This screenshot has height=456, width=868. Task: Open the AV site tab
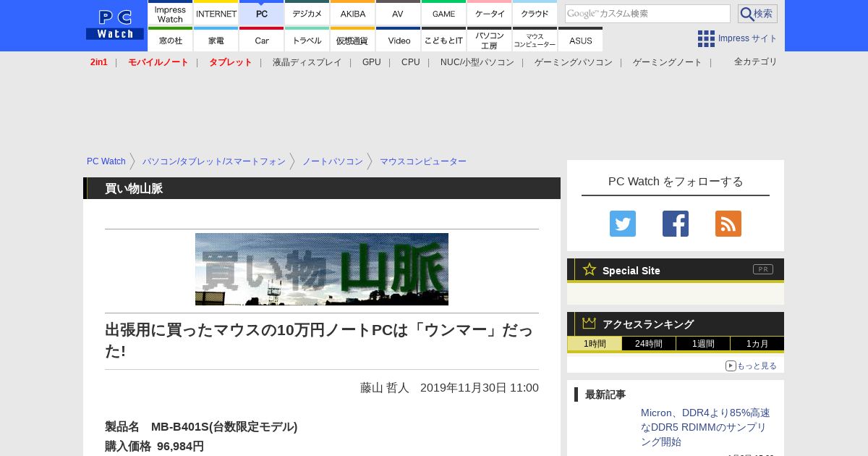click(398, 12)
